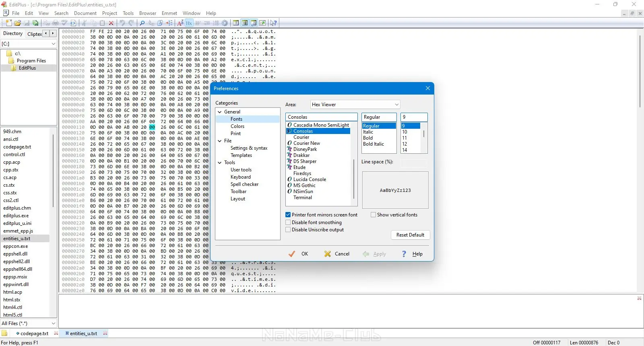Click the New file toolbar icon

8,23
